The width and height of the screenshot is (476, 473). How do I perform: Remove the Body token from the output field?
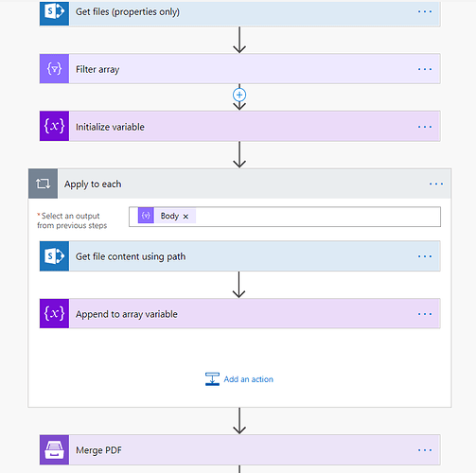pyautogui.click(x=185, y=217)
